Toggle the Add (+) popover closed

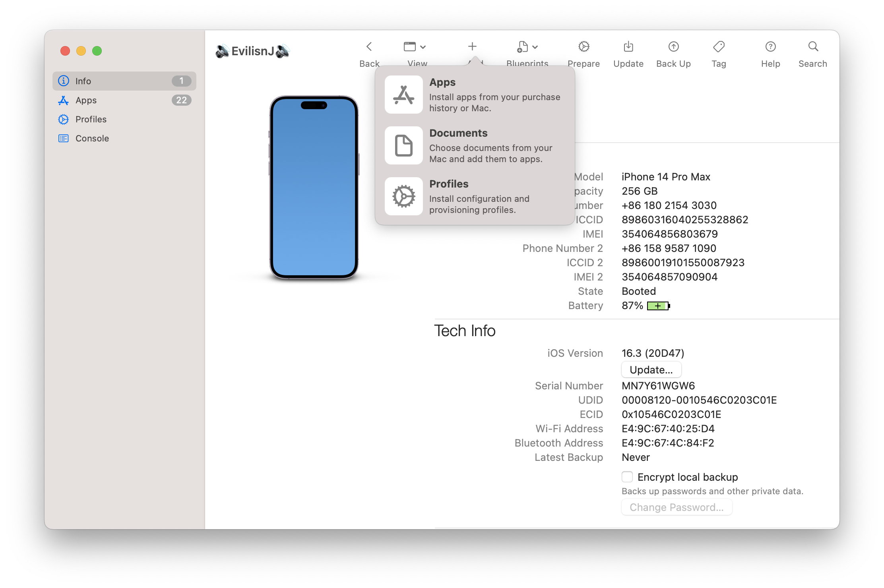(x=472, y=46)
